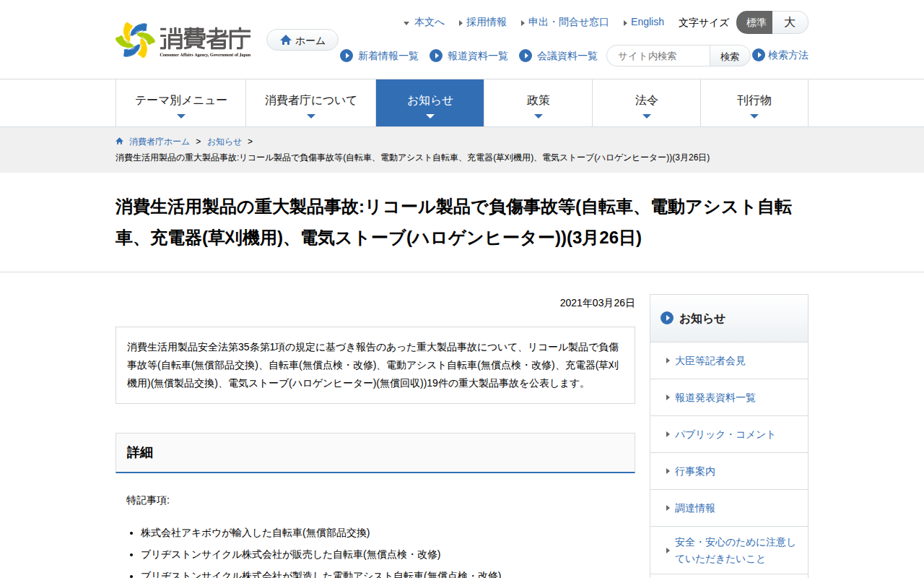Screen dimensions: 924x578
Task: Set text size to 標準
Action: coord(755,22)
